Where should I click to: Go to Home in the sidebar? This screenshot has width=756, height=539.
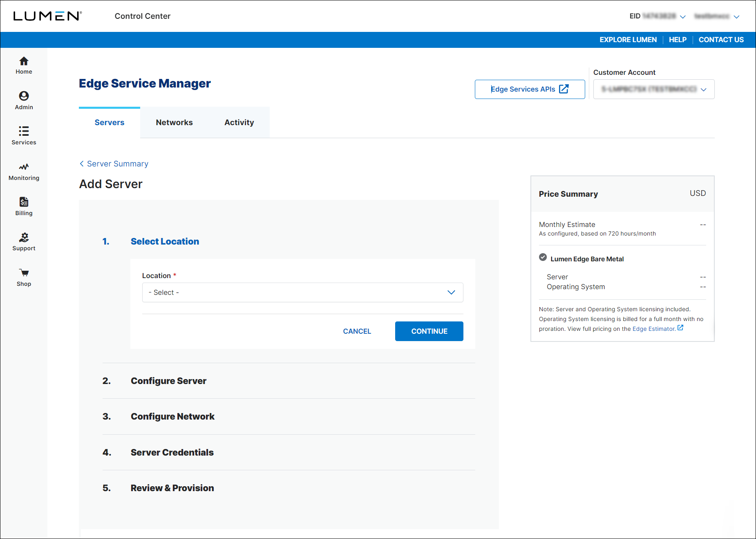coord(24,65)
